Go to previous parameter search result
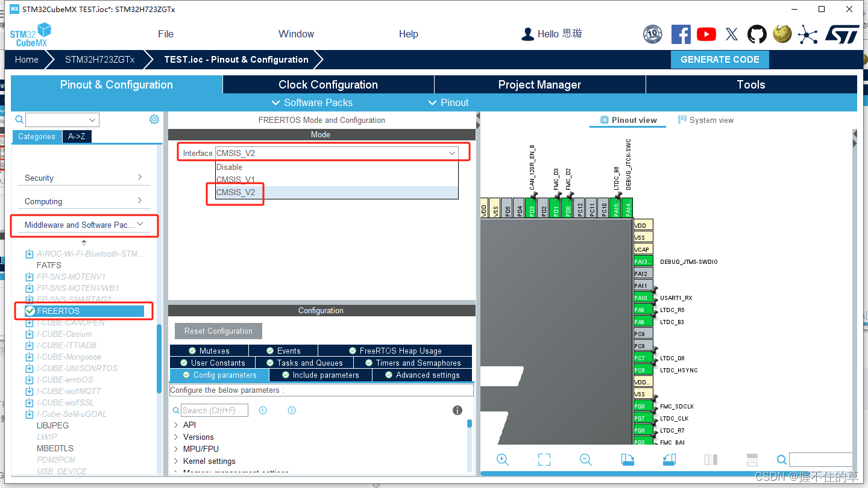Image resolution: width=868 pixels, height=488 pixels. click(x=263, y=410)
